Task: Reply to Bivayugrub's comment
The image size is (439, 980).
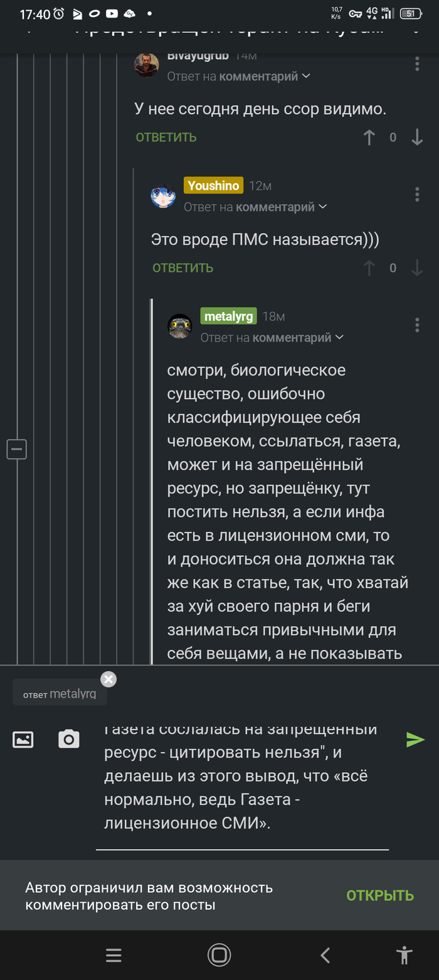Action: [x=166, y=137]
